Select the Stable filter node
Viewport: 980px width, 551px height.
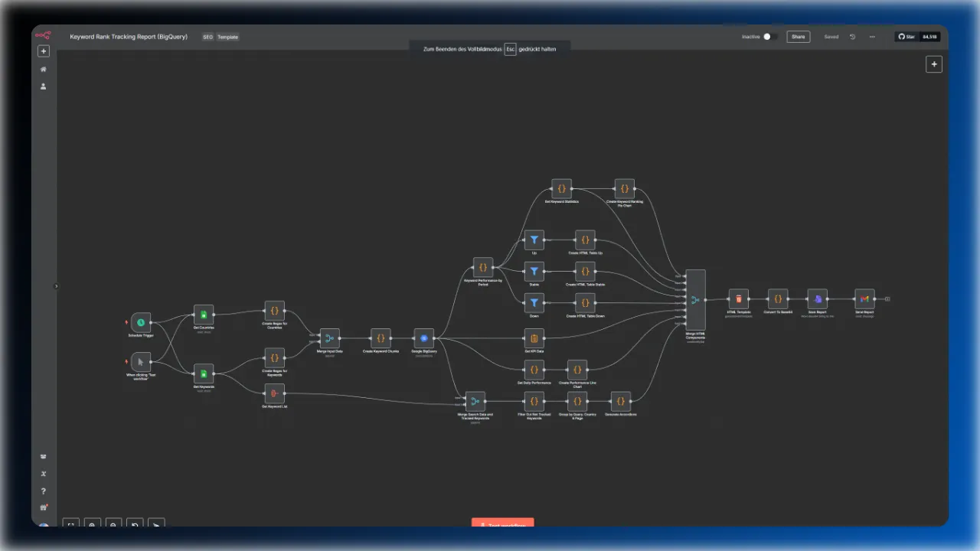534,272
